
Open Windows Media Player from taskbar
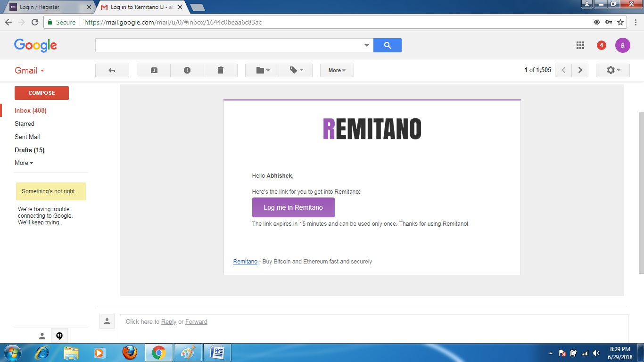[99, 353]
